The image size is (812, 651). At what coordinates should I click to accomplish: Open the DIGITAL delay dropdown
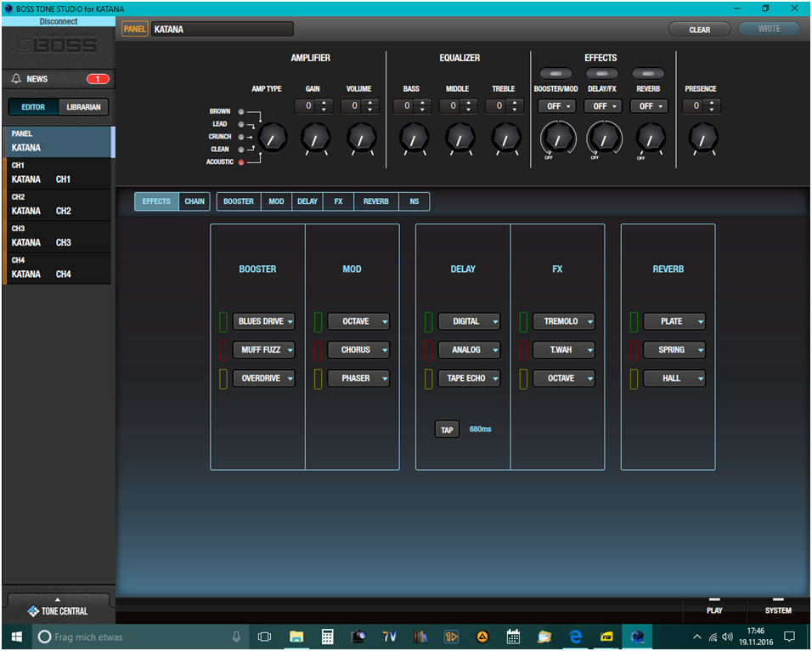pos(469,321)
